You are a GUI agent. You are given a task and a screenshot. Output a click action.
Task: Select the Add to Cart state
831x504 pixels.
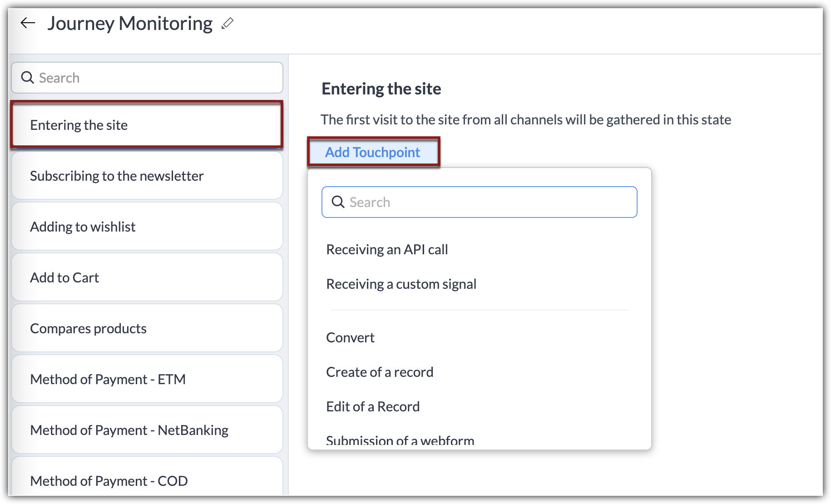coord(147,277)
